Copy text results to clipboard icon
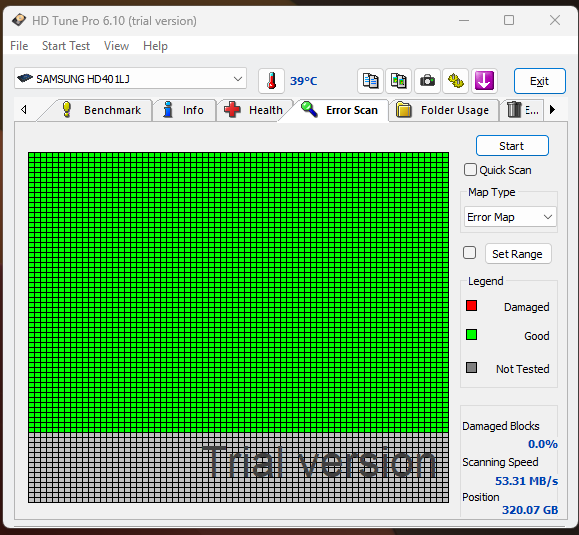 click(370, 81)
